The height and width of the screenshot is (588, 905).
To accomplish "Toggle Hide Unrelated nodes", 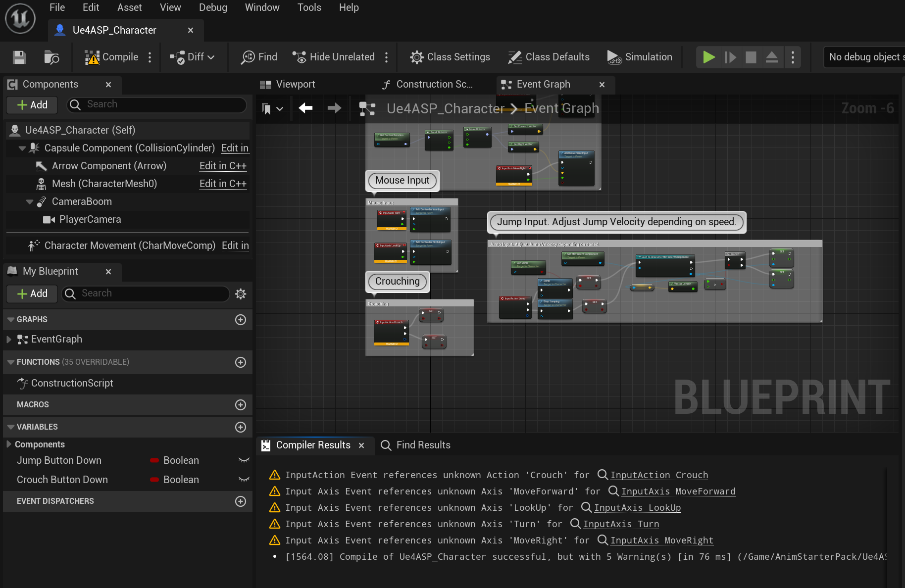I will (x=333, y=57).
